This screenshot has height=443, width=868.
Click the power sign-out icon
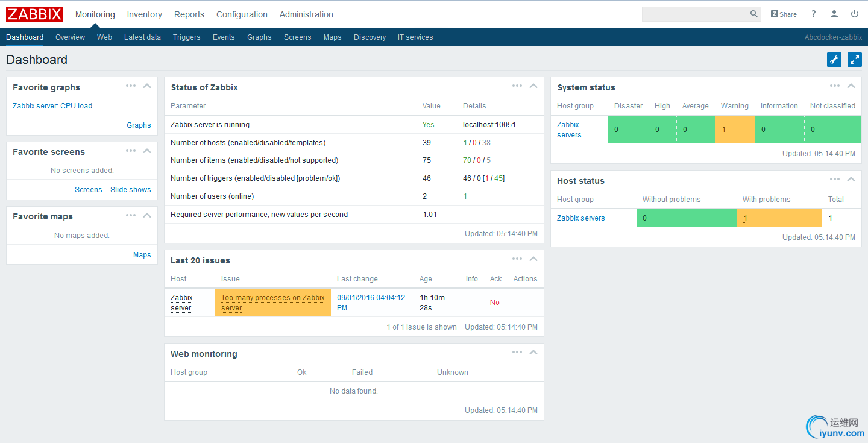click(855, 14)
